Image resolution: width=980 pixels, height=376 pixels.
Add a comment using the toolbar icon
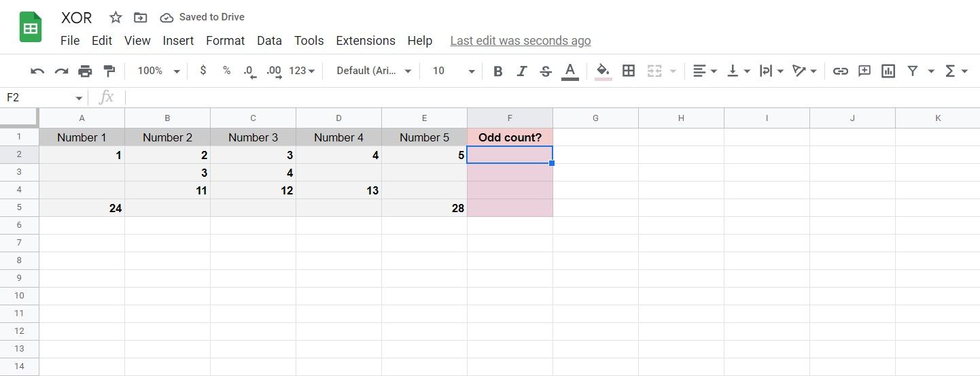pos(864,71)
